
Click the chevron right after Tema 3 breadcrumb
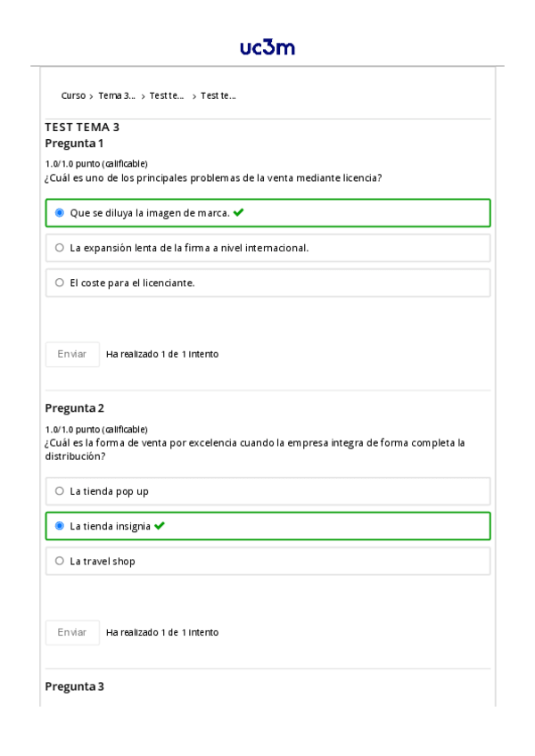[x=143, y=96]
